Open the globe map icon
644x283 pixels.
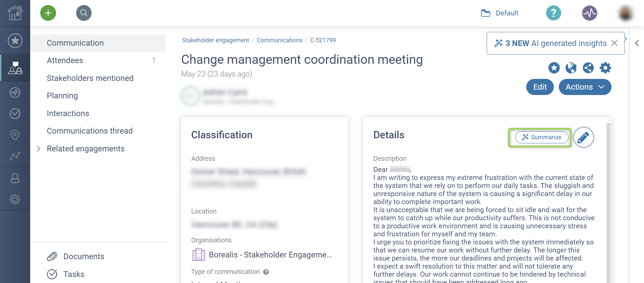pos(571,68)
